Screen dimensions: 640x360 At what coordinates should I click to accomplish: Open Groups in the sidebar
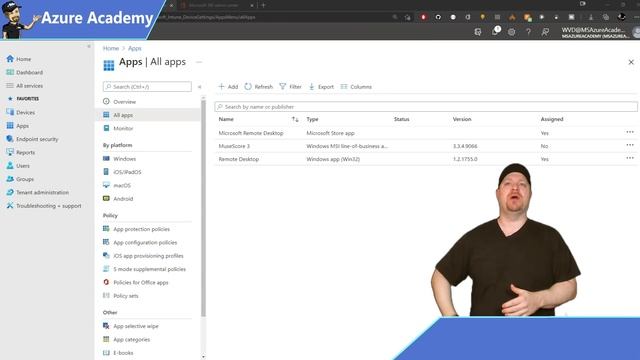pos(20,179)
